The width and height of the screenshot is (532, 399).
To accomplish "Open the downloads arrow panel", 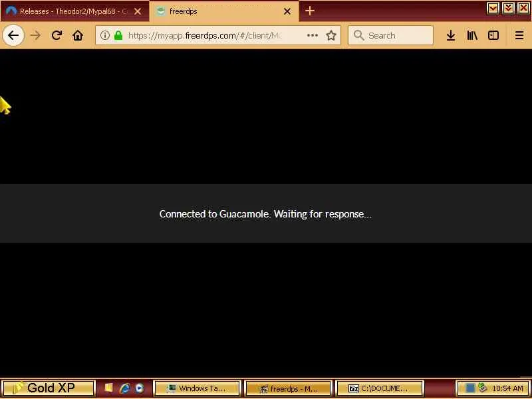I will pyautogui.click(x=451, y=35).
